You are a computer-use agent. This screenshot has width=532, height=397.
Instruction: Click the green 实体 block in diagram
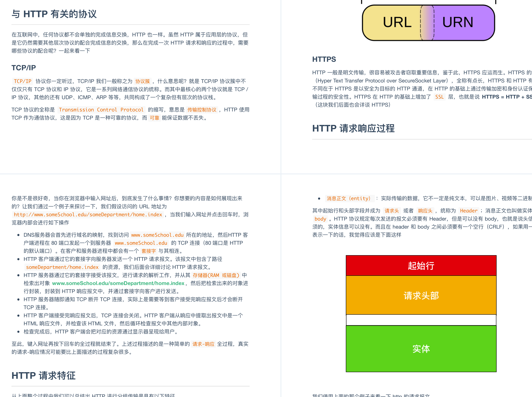[421, 349]
